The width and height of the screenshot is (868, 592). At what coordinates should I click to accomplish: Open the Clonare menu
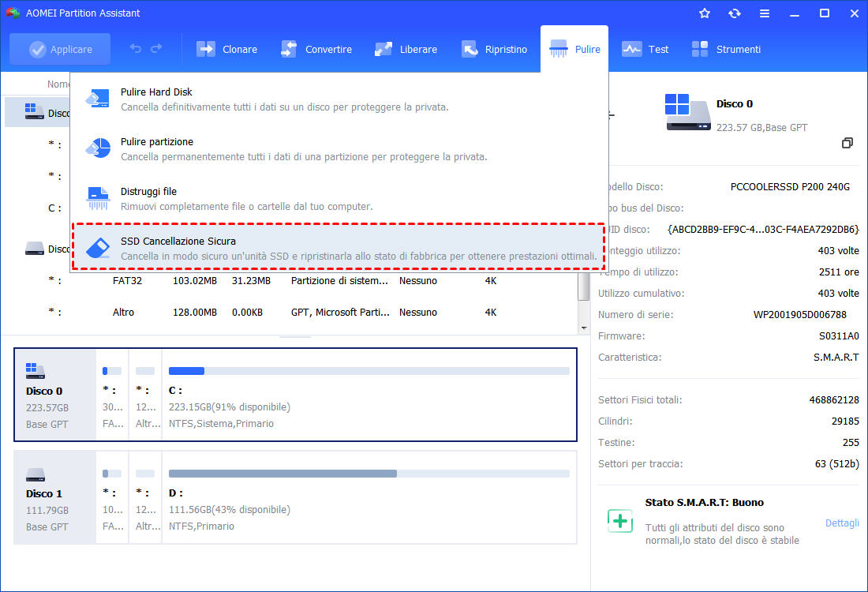[x=227, y=49]
